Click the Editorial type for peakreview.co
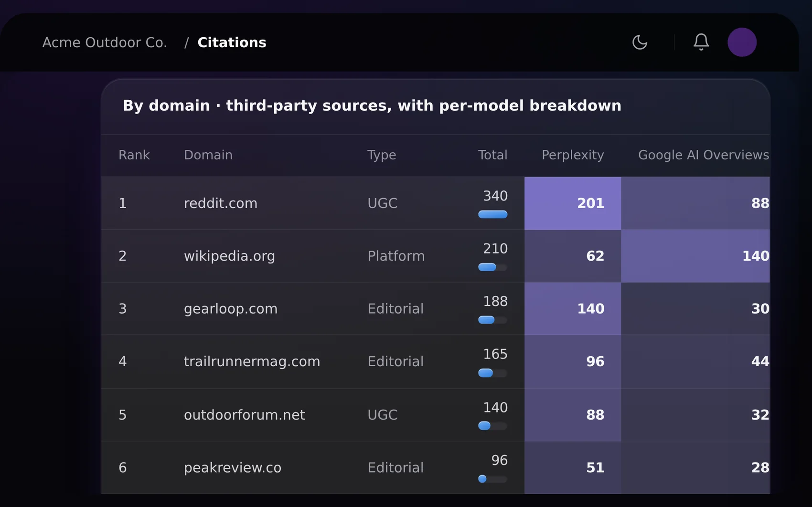The height and width of the screenshot is (507, 812). click(x=395, y=467)
